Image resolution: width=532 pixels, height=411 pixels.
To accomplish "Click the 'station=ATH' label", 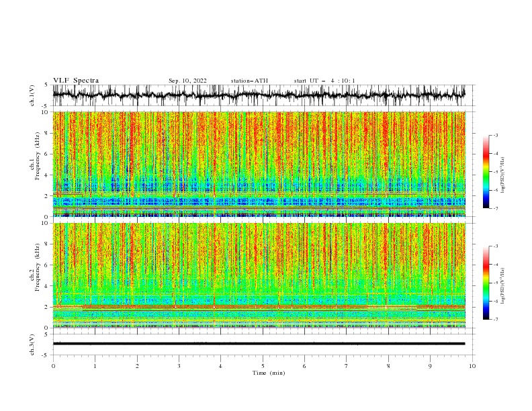I will pyautogui.click(x=249, y=81).
